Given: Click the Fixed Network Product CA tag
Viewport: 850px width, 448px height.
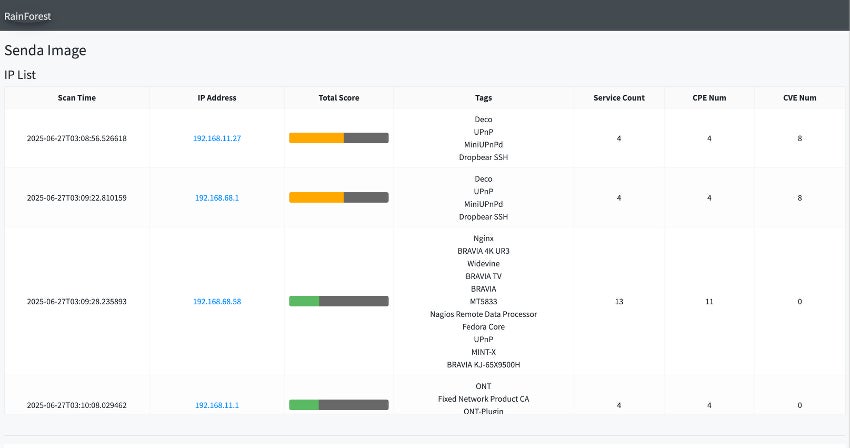Looking at the screenshot, I should (483, 399).
